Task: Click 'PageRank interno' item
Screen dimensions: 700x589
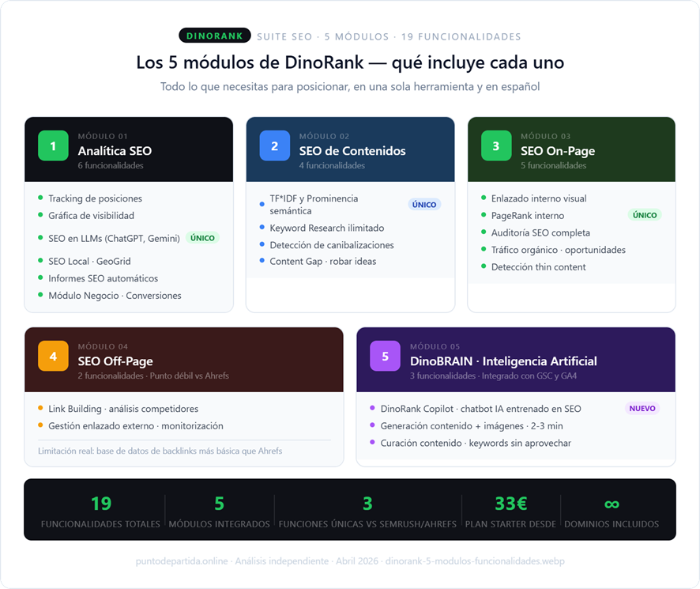Action: (x=528, y=216)
